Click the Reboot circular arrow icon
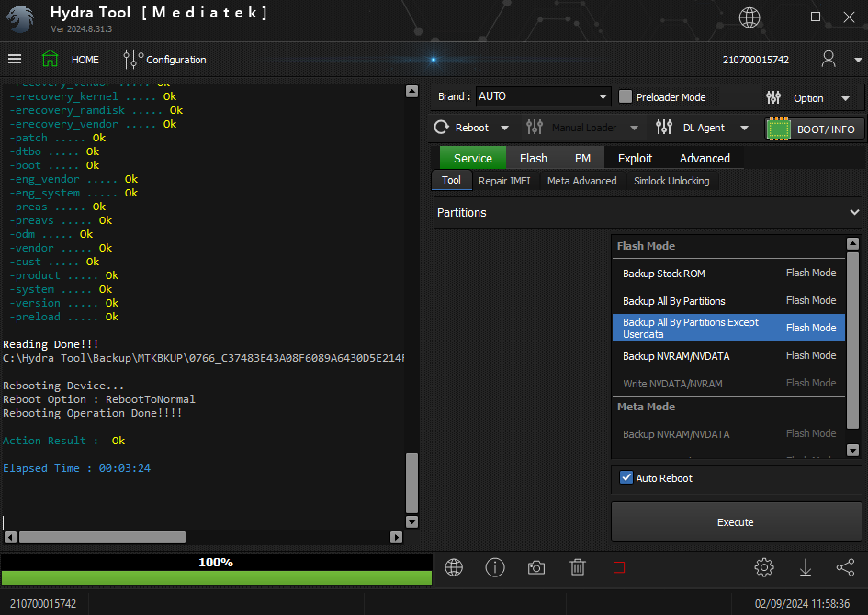 click(x=441, y=128)
